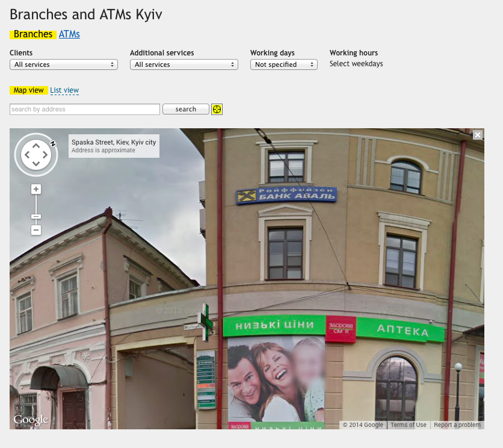Switch to the ATMs tab

(x=69, y=34)
